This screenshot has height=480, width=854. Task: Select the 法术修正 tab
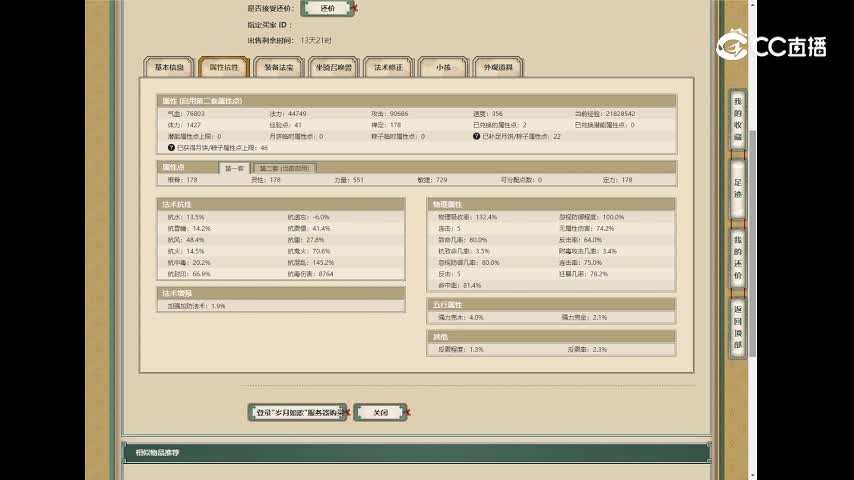point(388,68)
